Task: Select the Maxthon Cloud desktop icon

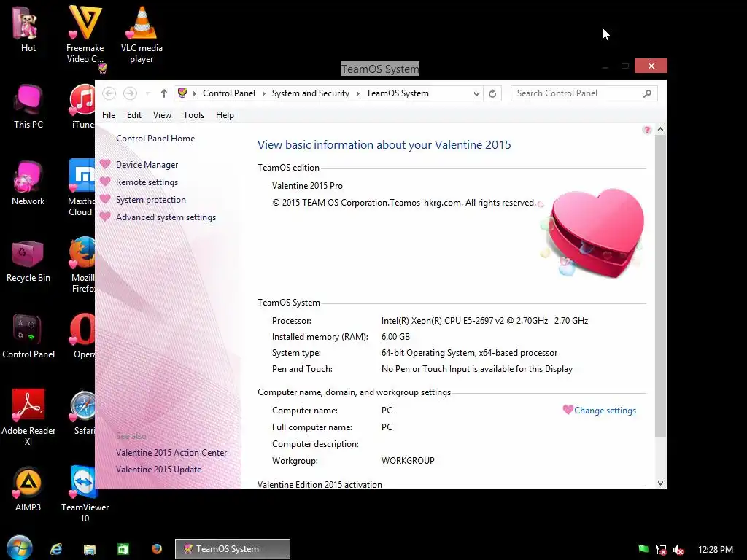Action: pyautogui.click(x=81, y=187)
